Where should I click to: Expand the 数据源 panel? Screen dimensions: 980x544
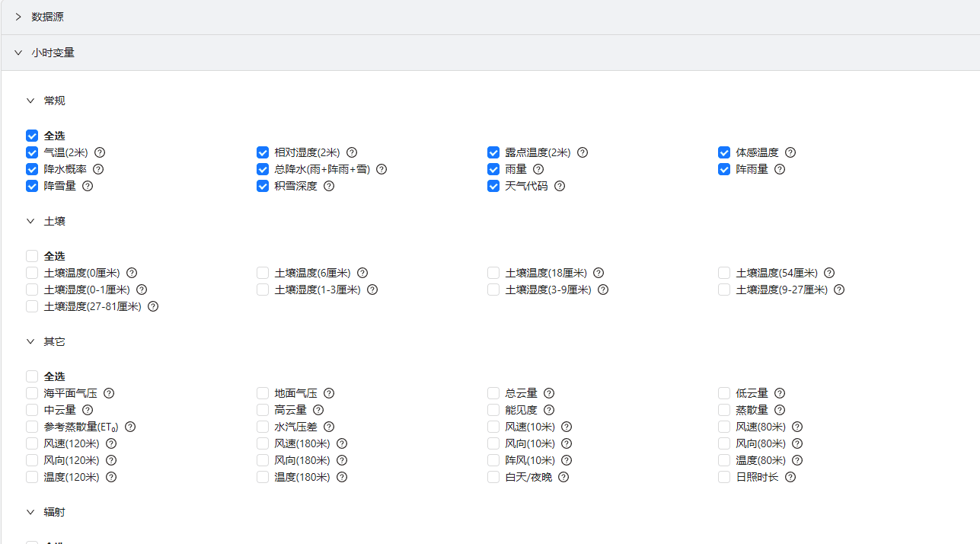(x=18, y=17)
